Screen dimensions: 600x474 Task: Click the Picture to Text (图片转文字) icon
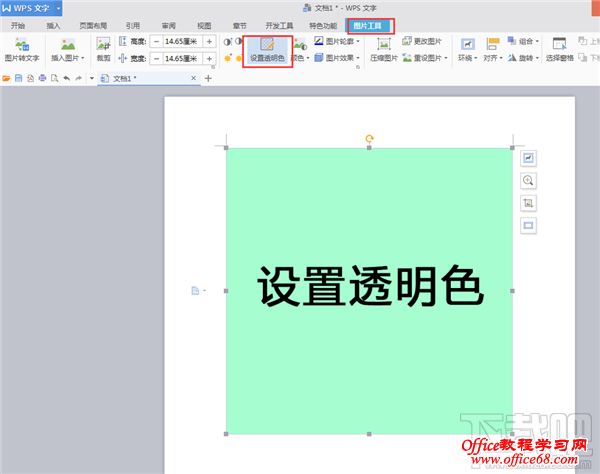point(22,50)
